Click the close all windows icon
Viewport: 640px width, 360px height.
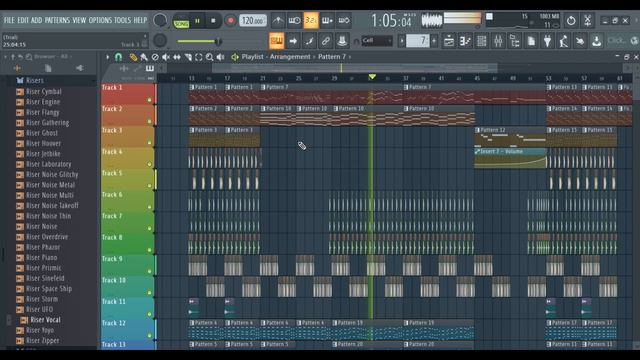[580, 41]
